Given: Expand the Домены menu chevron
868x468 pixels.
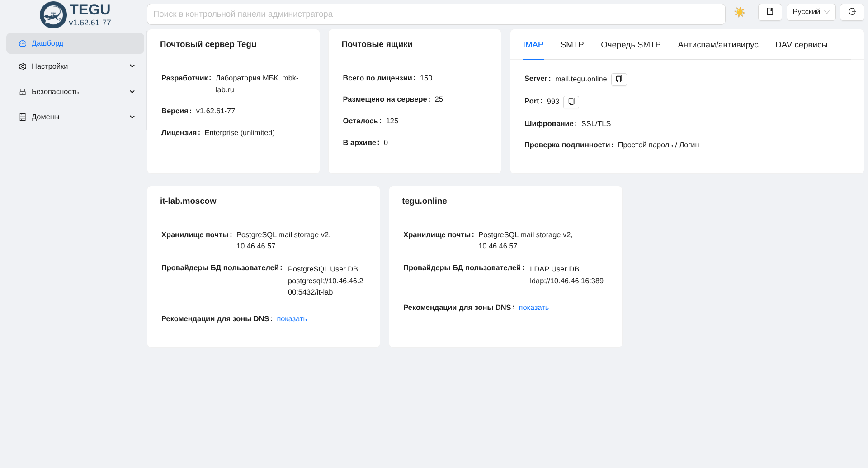Looking at the screenshot, I should (x=132, y=117).
